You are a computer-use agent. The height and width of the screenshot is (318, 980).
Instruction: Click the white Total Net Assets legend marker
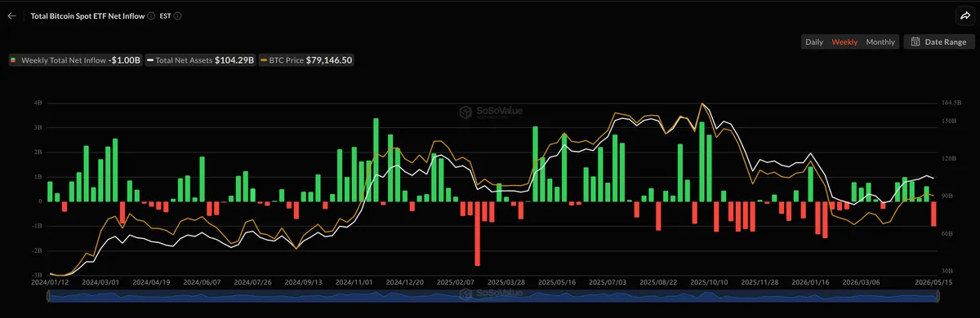(x=149, y=60)
